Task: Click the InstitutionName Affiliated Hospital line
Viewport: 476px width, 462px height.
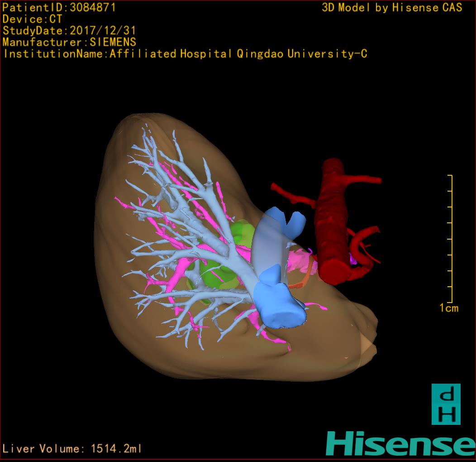Action: [186, 54]
